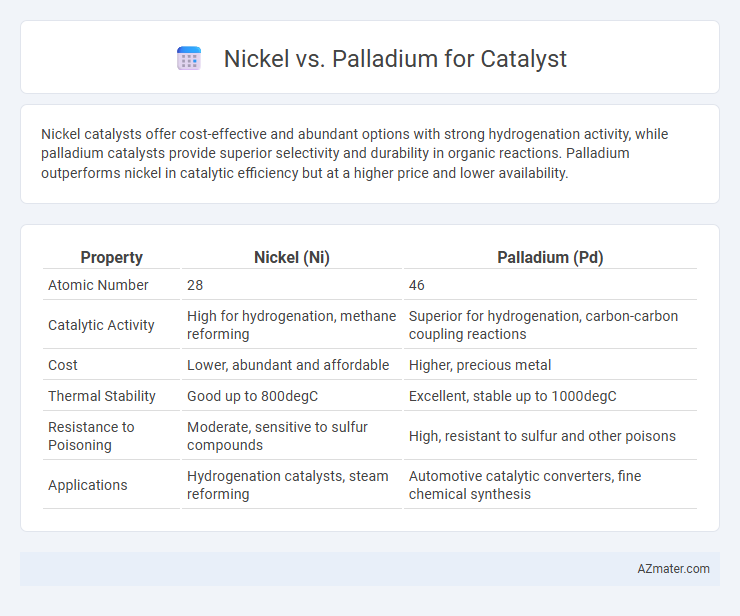740x616 pixels.
Task: Click 'Superior for hydrogenation, carbon-carbon coupling reactions' cell
Action: [550, 325]
